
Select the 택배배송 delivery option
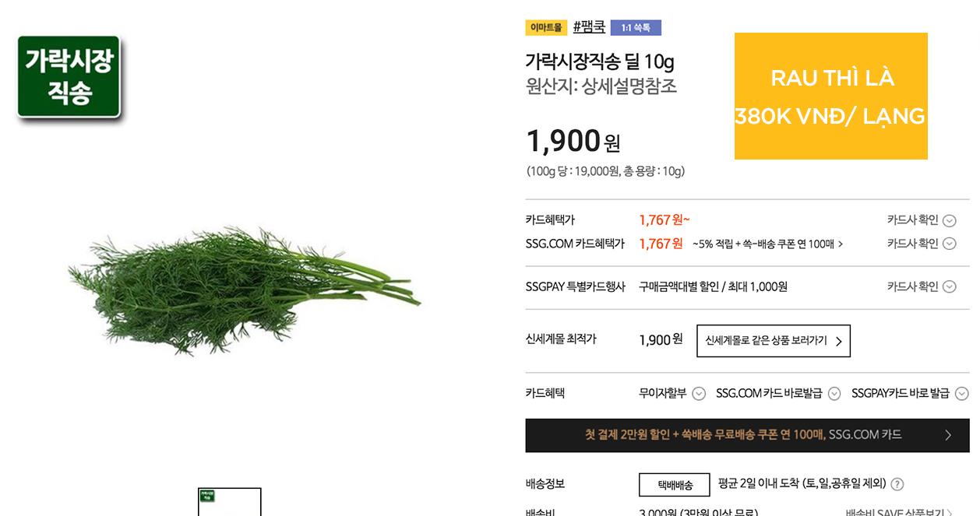click(675, 484)
